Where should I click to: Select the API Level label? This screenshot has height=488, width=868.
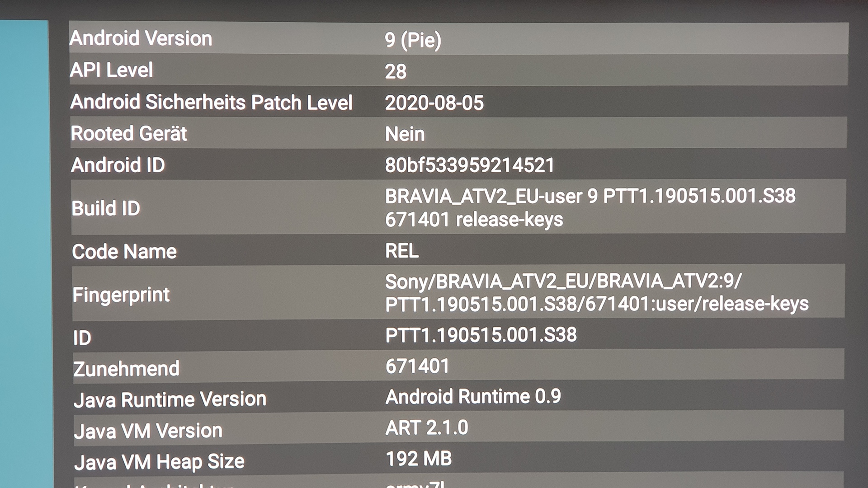coord(112,70)
